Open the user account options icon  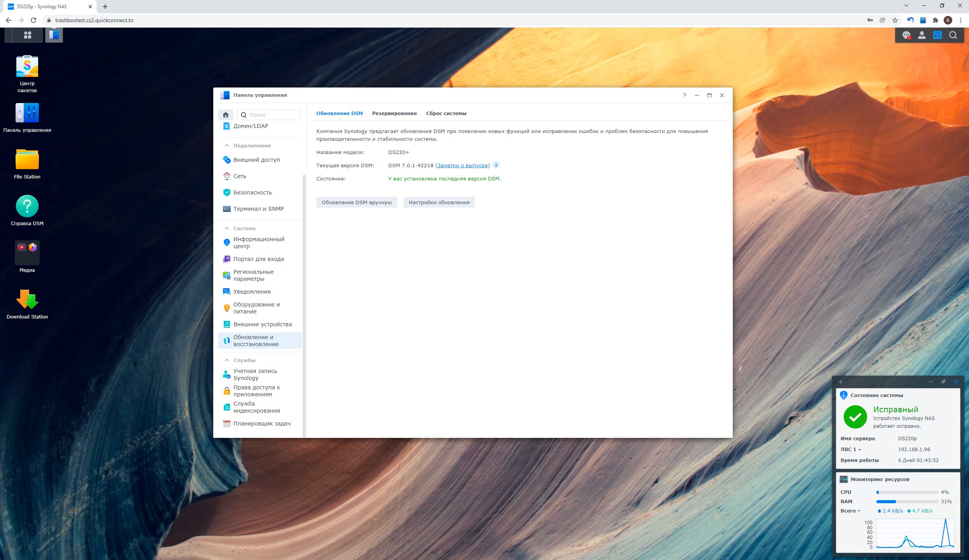(x=922, y=35)
